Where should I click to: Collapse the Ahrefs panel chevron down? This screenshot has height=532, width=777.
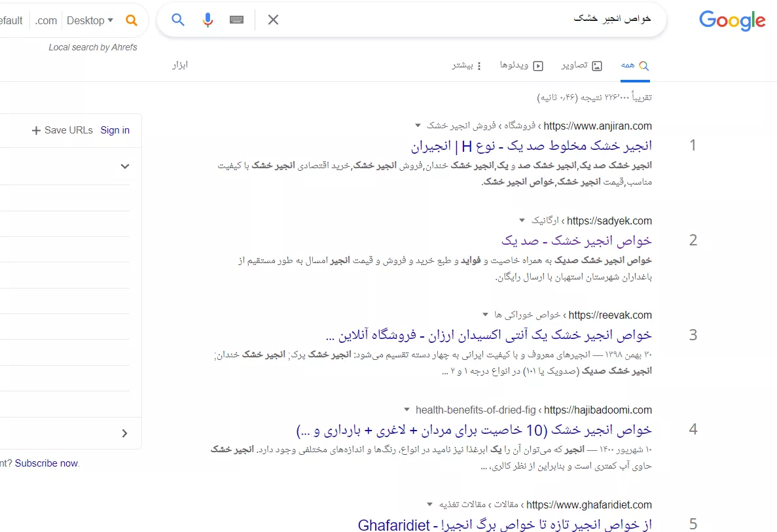125,166
